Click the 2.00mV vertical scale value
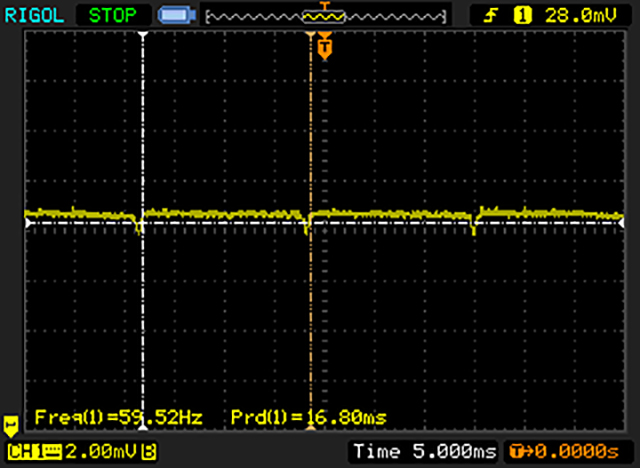Screen dimensions: 640x468 coord(101,451)
